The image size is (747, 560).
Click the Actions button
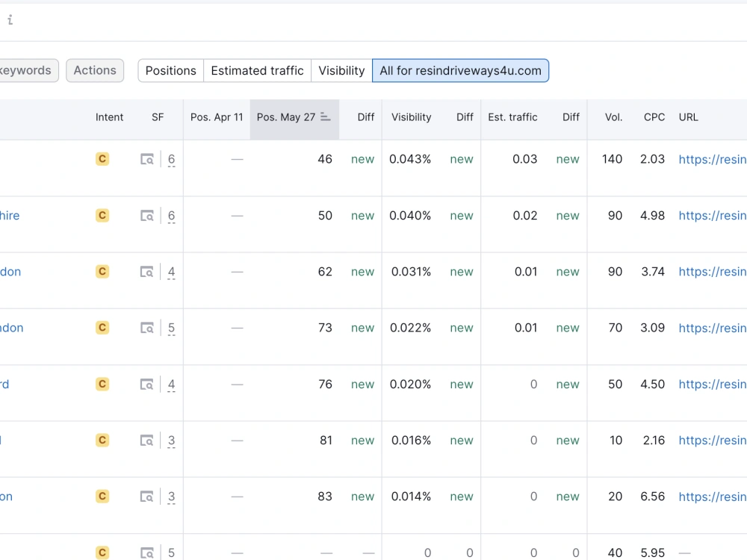[x=95, y=70]
